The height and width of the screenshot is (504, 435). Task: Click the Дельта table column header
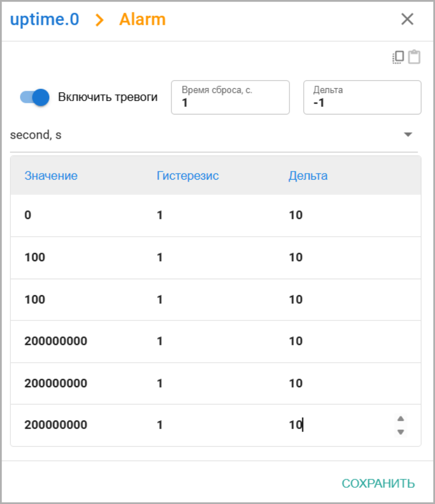[x=308, y=176]
